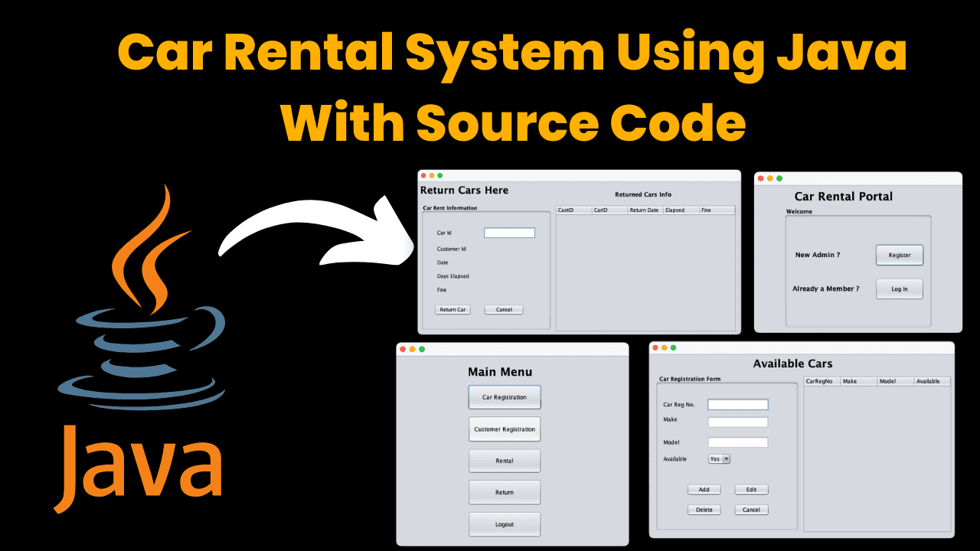Image resolution: width=980 pixels, height=551 pixels.
Task: Click Return button in Main Menu
Action: point(505,492)
